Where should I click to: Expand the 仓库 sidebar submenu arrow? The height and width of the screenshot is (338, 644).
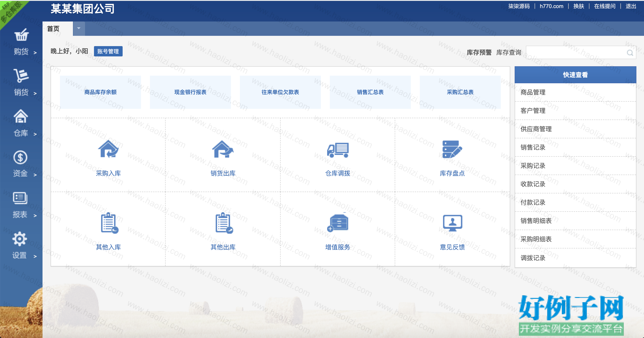(x=35, y=134)
